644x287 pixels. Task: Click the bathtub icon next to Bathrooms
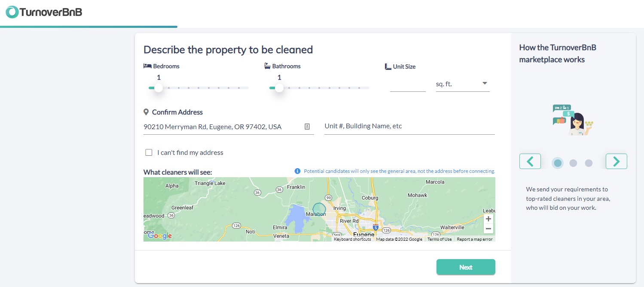coord(266,65)
